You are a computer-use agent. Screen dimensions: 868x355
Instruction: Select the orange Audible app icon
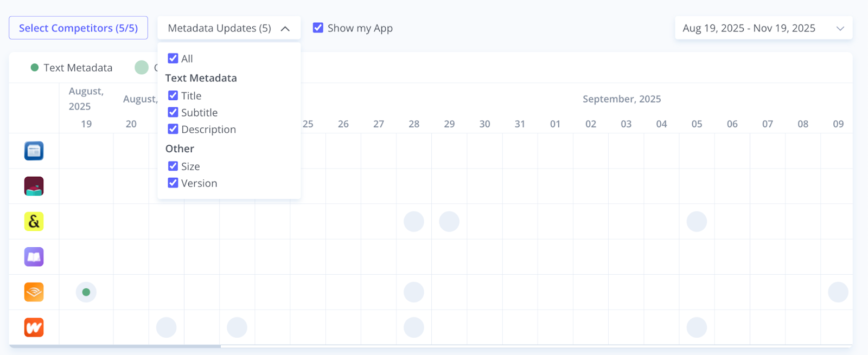tap(34, 292)
